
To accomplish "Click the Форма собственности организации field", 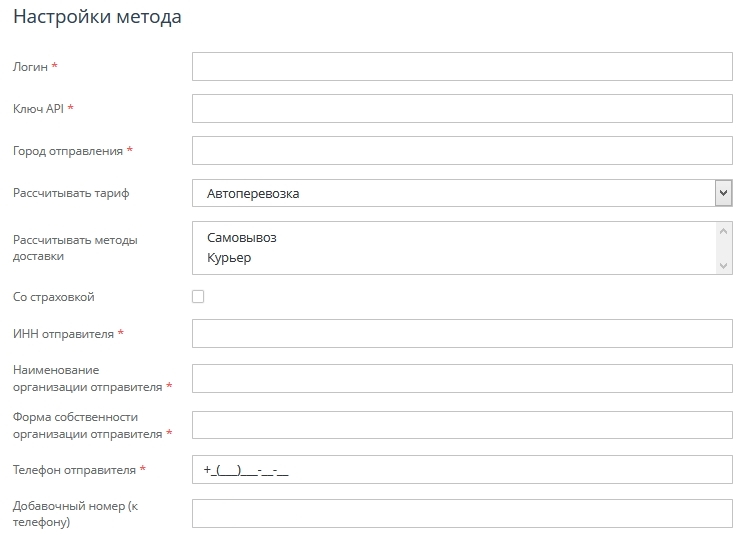I will coord(462,425).
